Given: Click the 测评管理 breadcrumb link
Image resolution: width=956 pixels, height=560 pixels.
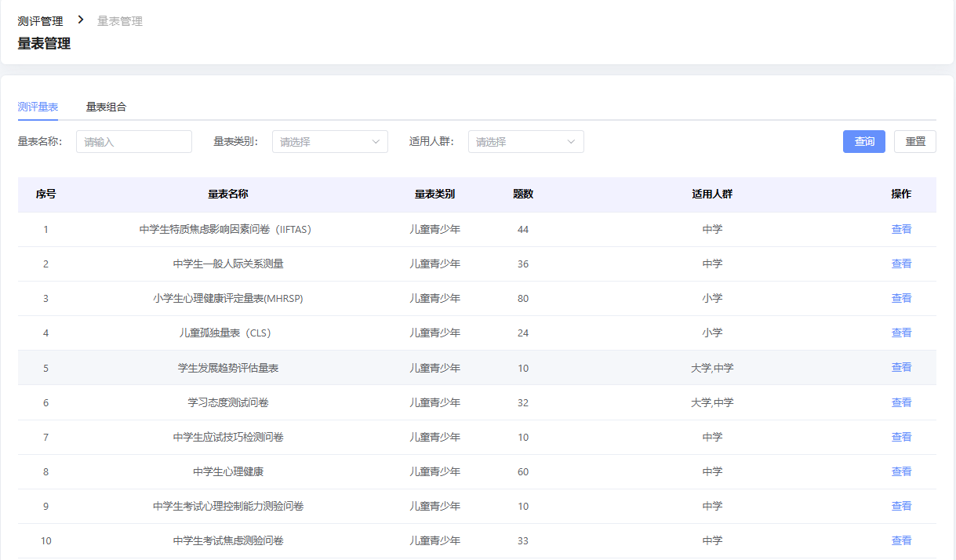Looking at the screenshot, I should (40, 21).
